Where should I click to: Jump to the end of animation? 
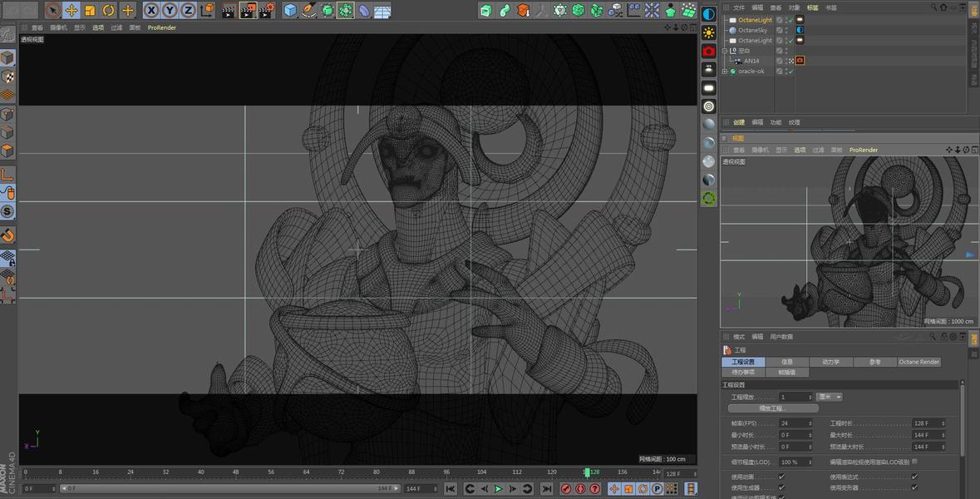click(547, 488)
